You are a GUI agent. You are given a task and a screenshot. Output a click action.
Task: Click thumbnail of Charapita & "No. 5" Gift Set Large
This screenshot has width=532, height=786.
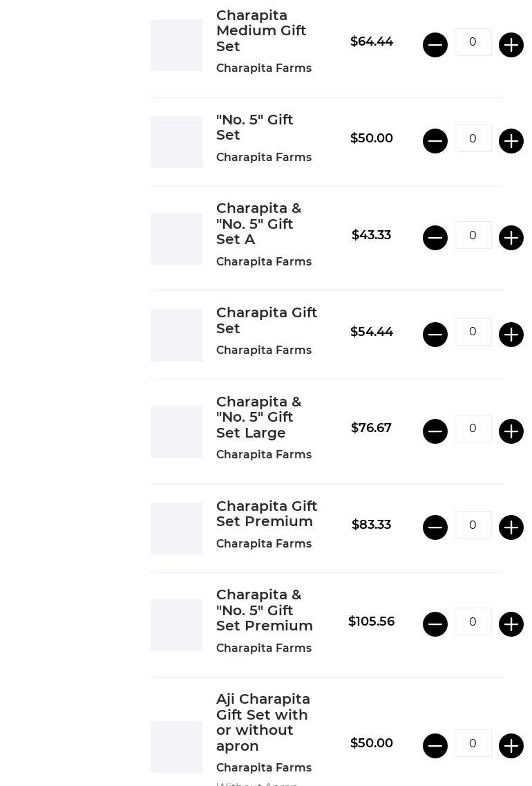(x=177, y=431)
